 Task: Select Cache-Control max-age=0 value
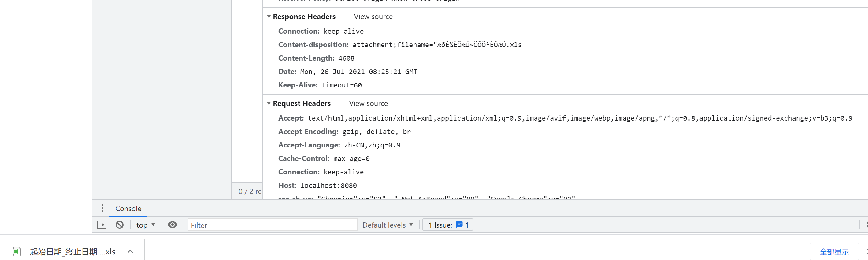[351, 159]
